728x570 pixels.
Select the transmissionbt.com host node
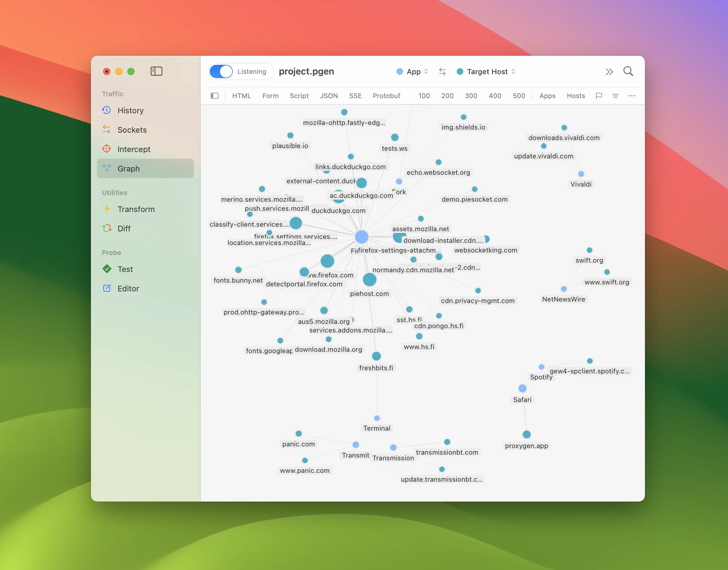click(447, 442)
